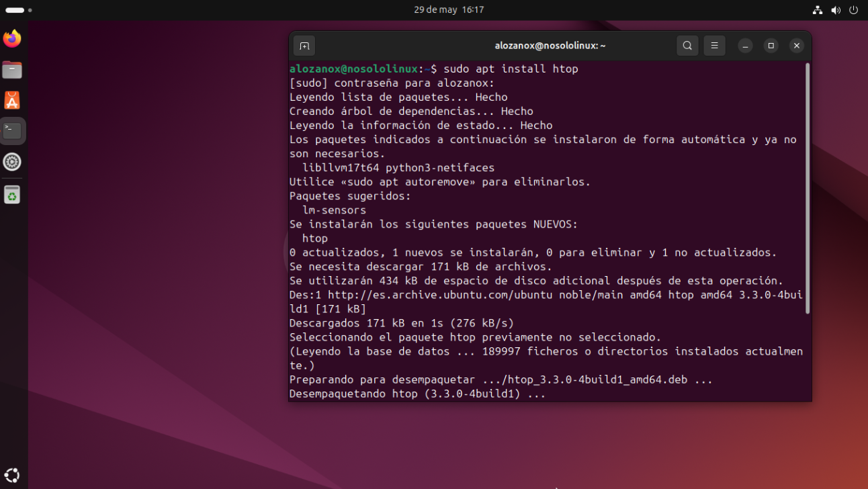This screenshot has height=489, width=868.
Task: Open Firefox from the dock
Action: (12, 39)
